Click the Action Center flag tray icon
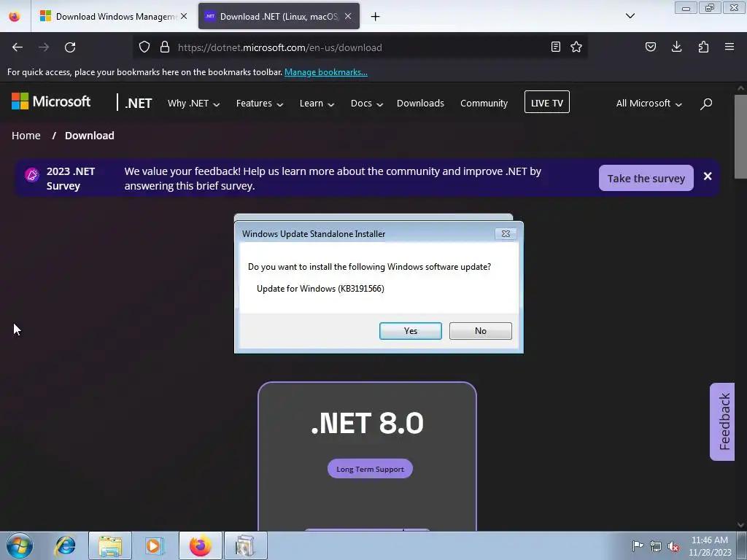The width and height of the screenshot is (747, 560). 638,545
